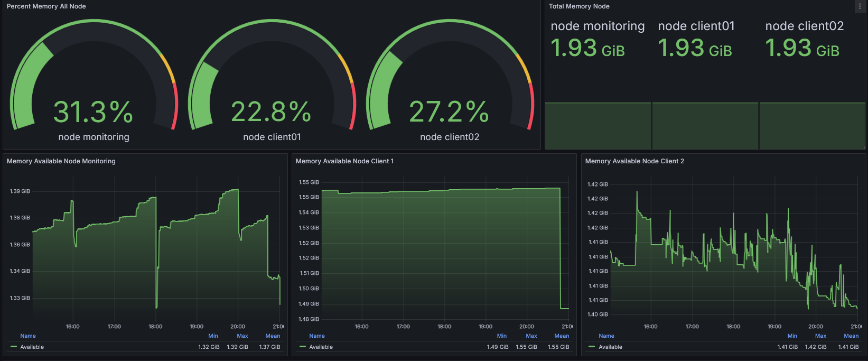Image resolution: width=868 pixels, height=361 pixels.
Task: Click green series marker in Node Client 2 legend
Action: pos(592,347)
